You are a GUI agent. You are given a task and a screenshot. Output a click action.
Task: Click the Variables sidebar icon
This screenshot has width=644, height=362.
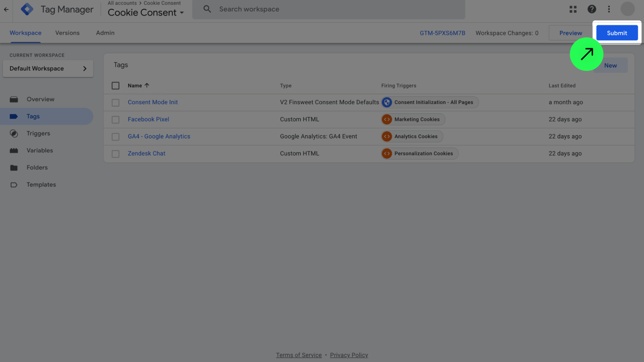(14, 150)
